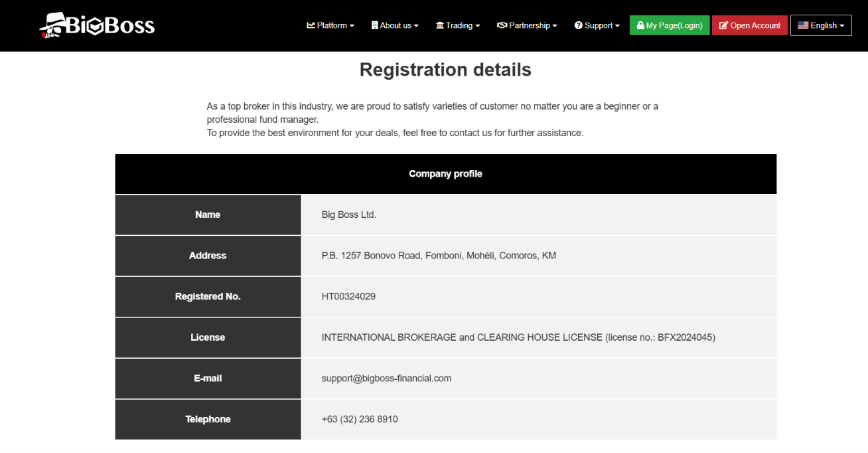Click the Registered No. row label
868x453 pixels.
208,296
